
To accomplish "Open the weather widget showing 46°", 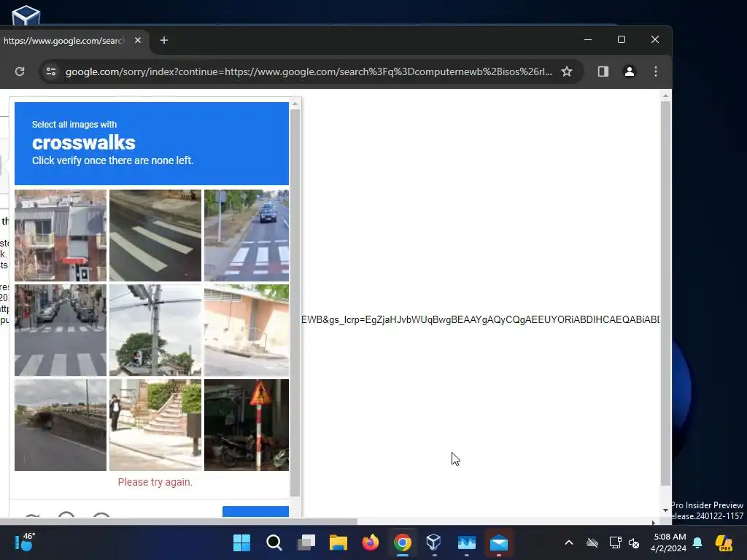I will click(x=24, y=542).
